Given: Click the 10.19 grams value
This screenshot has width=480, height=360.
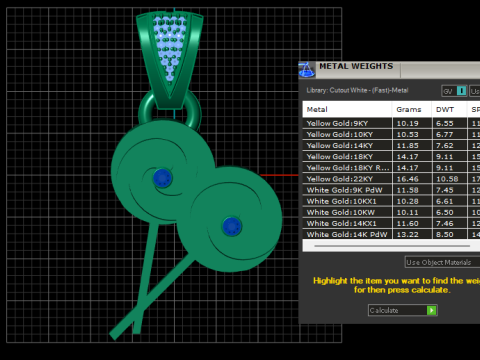Looking at the screenshot, I should 407,123.
